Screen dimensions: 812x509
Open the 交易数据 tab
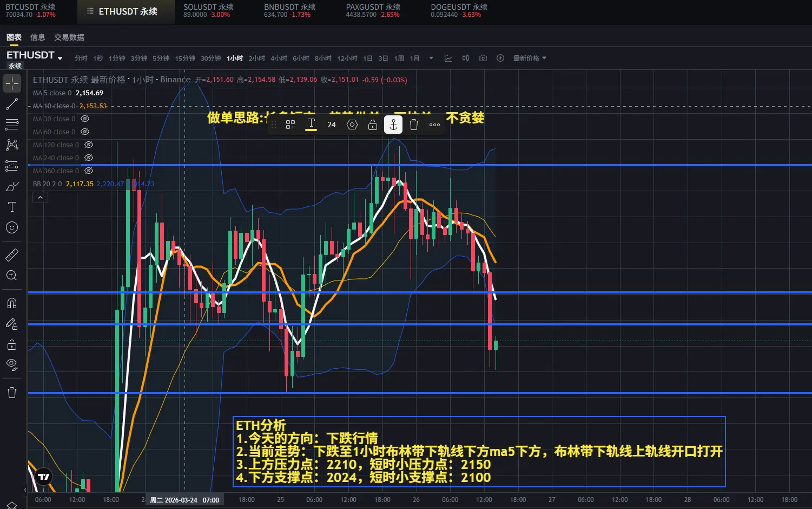tap(69, 37)
